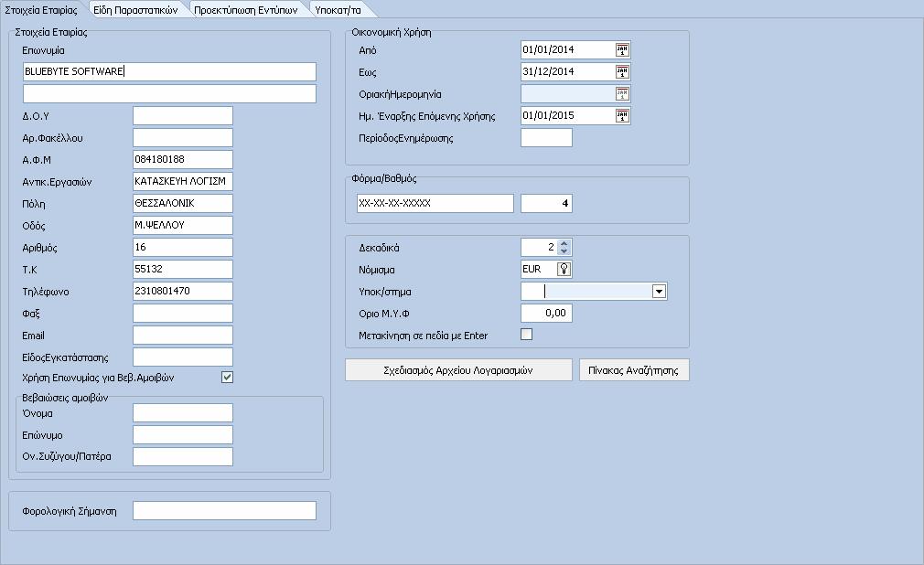Click the Όνομα field in Βεβαιώσεις αμοιβών
The width and height of the screenshot is (924, 565).
(x=183, y=413)
